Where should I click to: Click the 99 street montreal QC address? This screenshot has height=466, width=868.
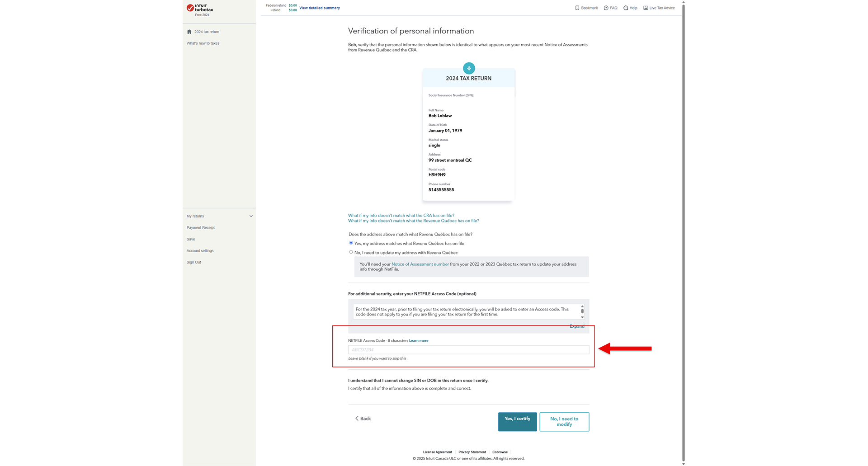(x=450, y=160)
